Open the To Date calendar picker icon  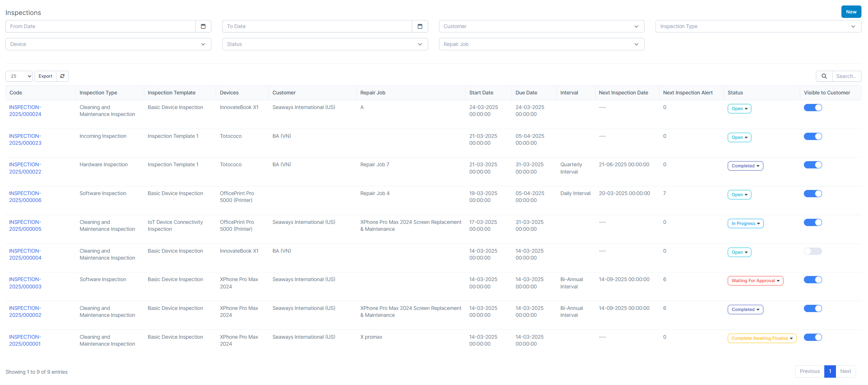420,26
